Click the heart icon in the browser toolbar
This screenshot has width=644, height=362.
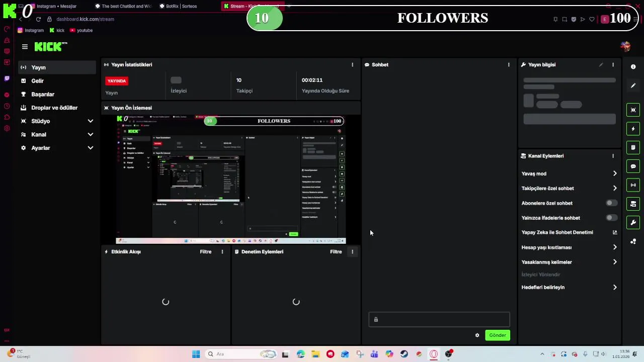pos(592,19)
